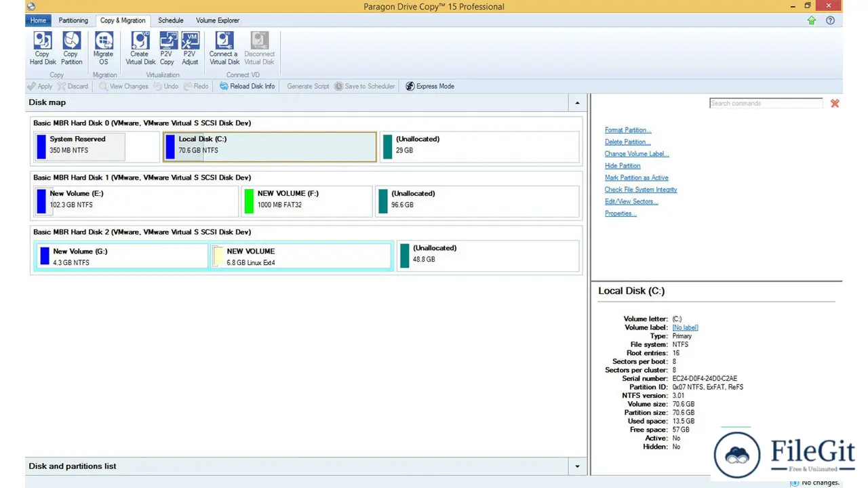Expand the Disk and partitions list

click(x=577, y=466)
